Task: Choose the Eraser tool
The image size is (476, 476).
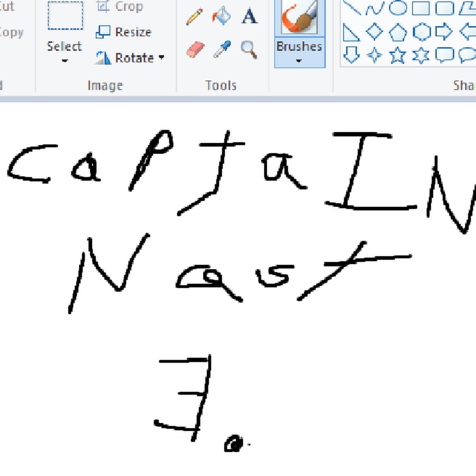Action: 195,50
